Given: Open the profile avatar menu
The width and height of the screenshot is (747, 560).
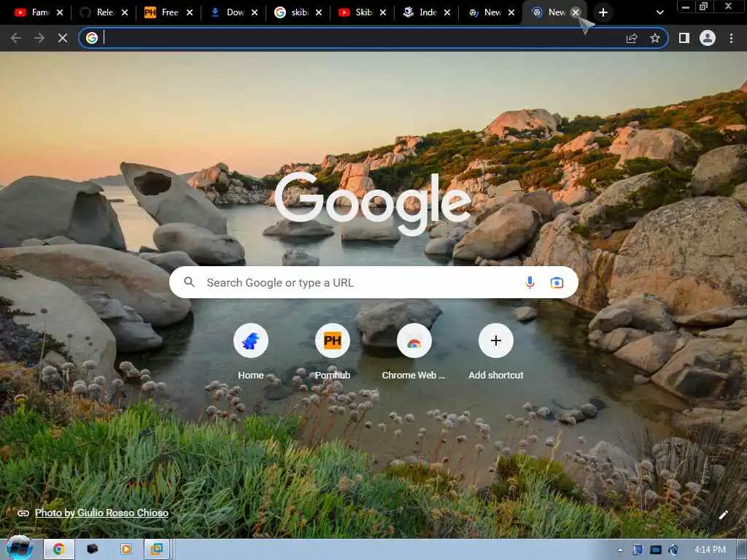Looking at the screenshot, I should coord(708,38).
